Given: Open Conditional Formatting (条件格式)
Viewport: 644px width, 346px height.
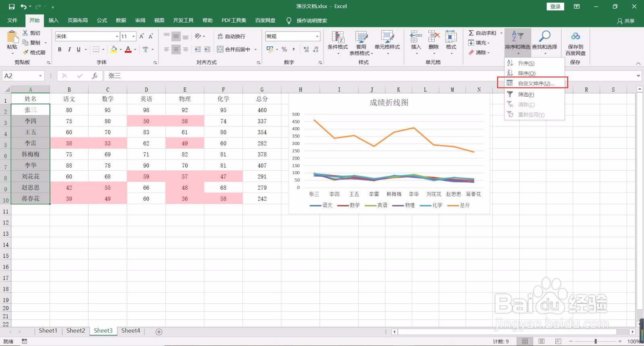Looking at the screenshot, I should (x=338, y=43).
